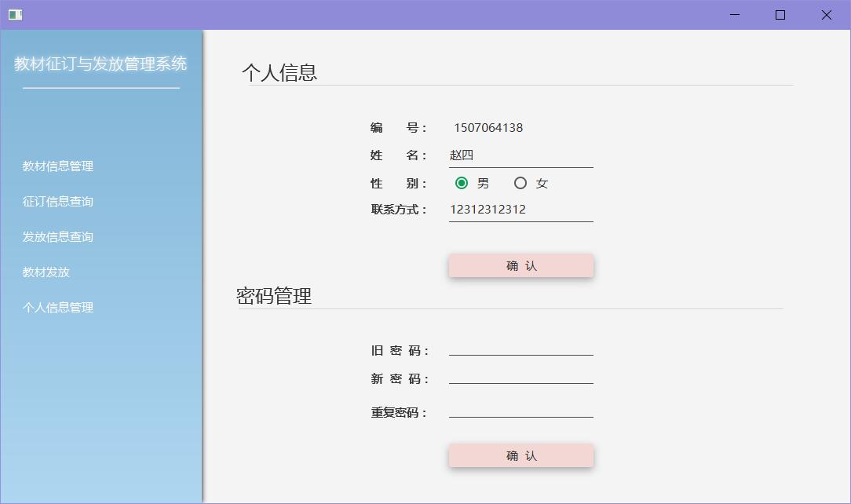
Task: Open 征订信息查询 in the sidebar
Action: point(57,201)
